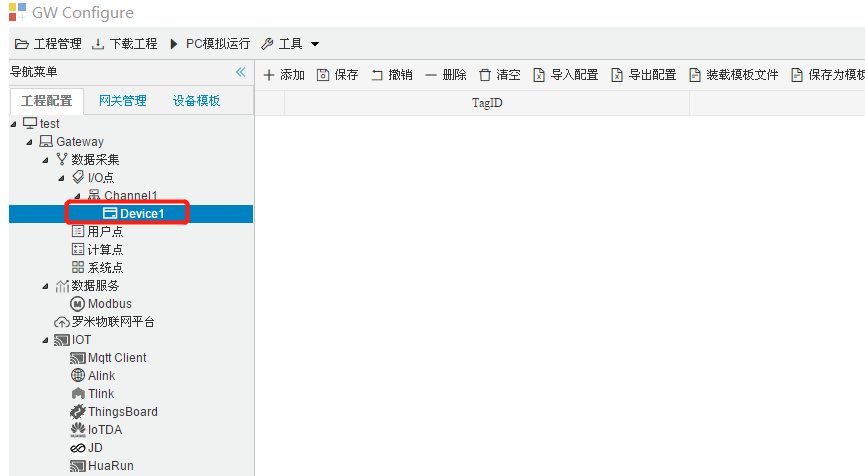
Task: Collapse the Gateway node arrow
Action: (29, 142)
